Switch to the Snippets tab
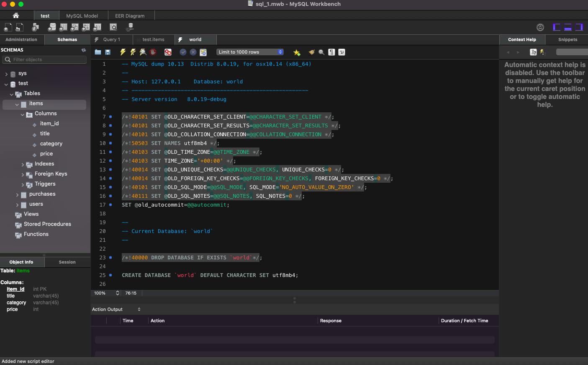This screenshot has width=588, height=365. (x=567, y=39)
